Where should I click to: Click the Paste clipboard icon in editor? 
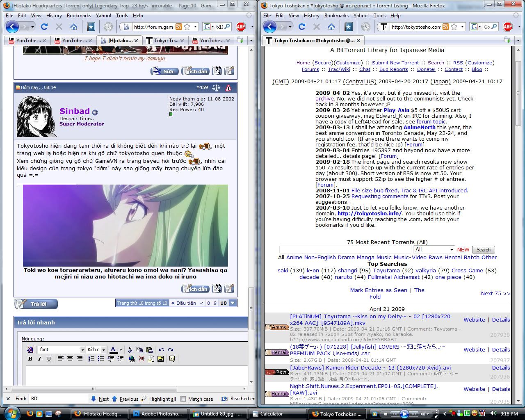click(x=149, y=349)
